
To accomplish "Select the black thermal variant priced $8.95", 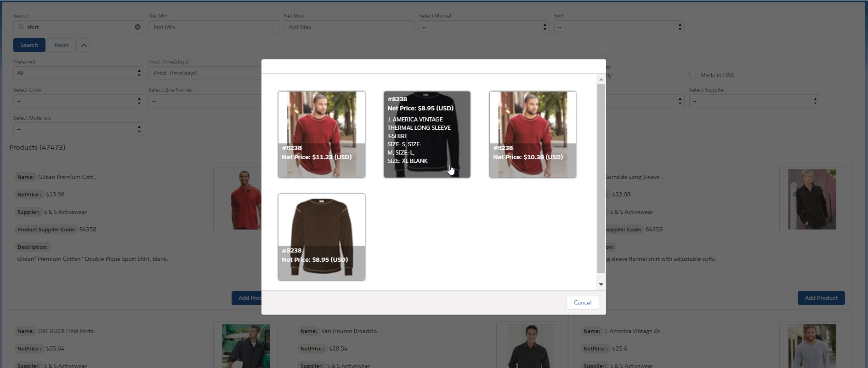I will [x=427, y=134].
